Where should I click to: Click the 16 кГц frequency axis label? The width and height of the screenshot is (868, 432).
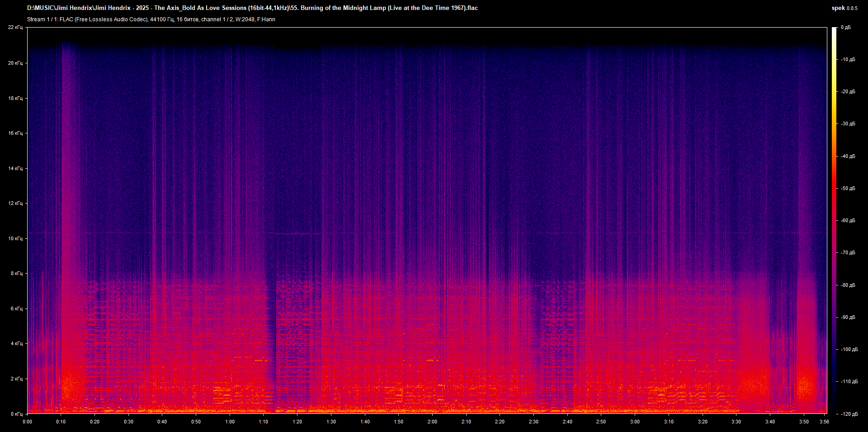click(15, 133)
